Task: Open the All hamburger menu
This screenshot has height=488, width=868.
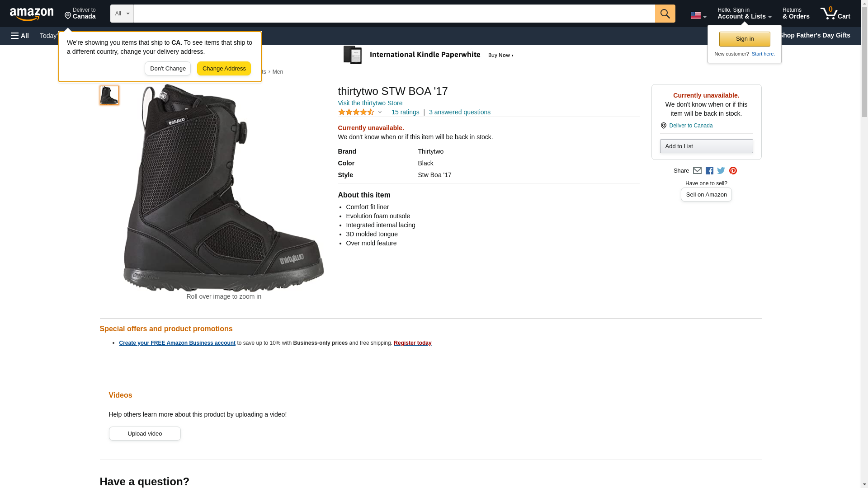Action: [20, 36]
